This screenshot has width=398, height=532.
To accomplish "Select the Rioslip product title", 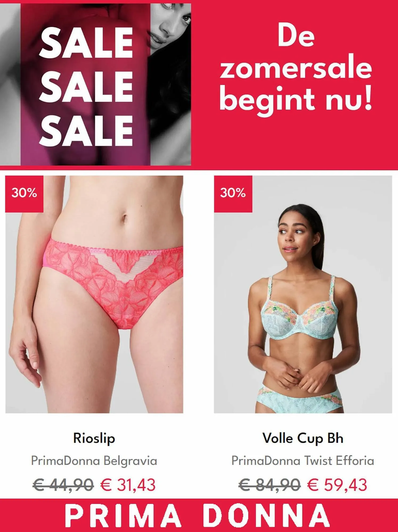I will (94, 438).
